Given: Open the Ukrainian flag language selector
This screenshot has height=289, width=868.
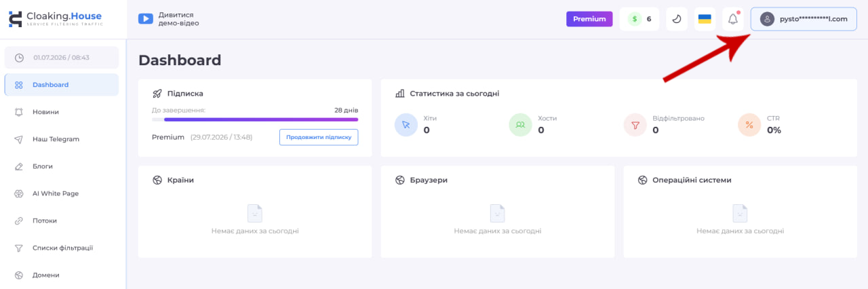Looking at the screenshot, I should pyautogui.click(x=705, y=19).
